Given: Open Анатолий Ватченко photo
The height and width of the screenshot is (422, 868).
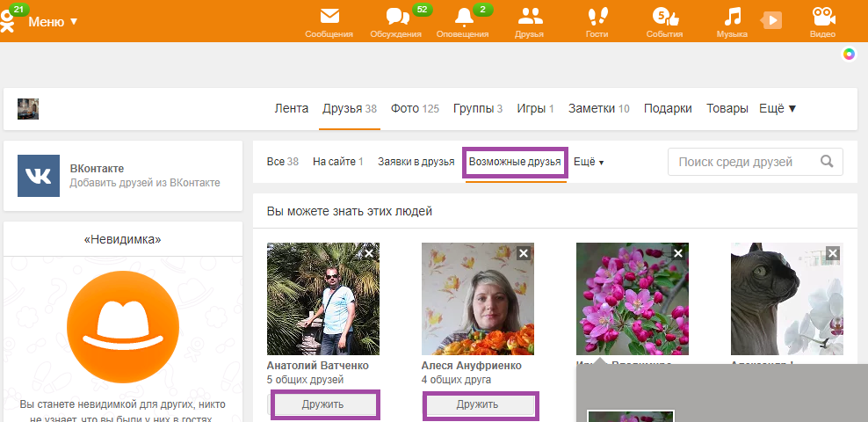Looking at the screenshot, I should pyautogui.click(x=323, y=299).
